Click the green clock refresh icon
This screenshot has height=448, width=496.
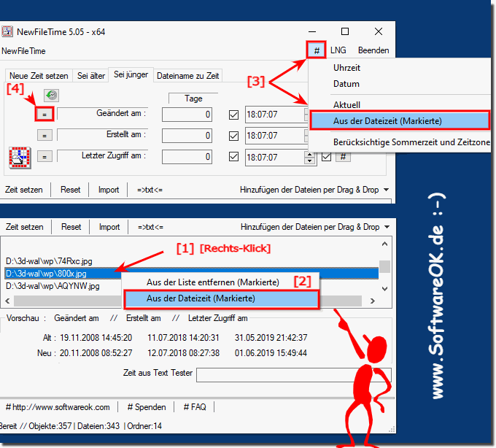[x=51, y=96]
